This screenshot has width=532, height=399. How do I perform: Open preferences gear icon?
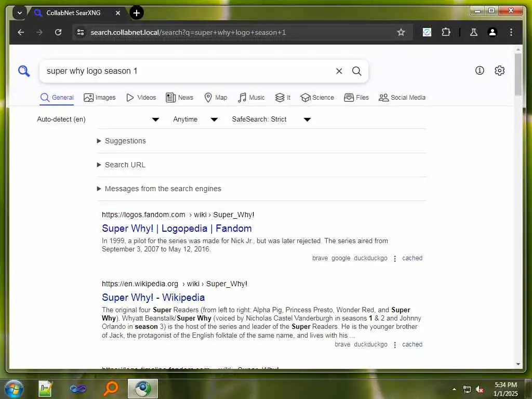point(499,71)
